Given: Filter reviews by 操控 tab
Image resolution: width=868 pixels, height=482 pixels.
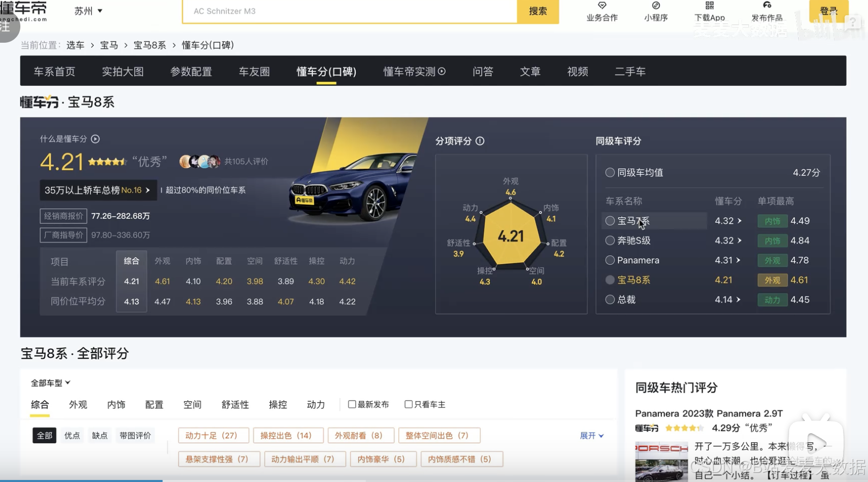Looking at the screenshot, I should click(x=278, y=405).
